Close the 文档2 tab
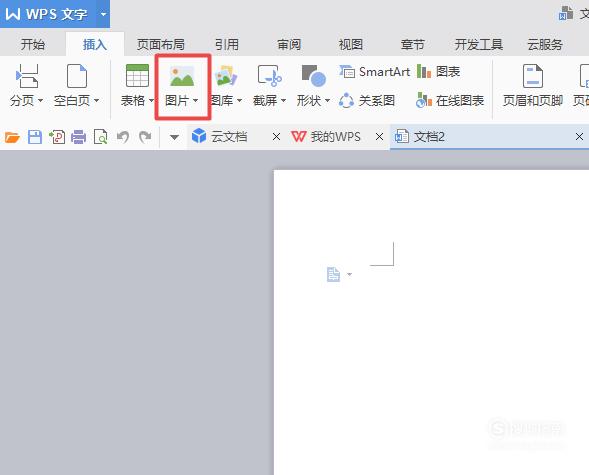 (x=580, y=137)
